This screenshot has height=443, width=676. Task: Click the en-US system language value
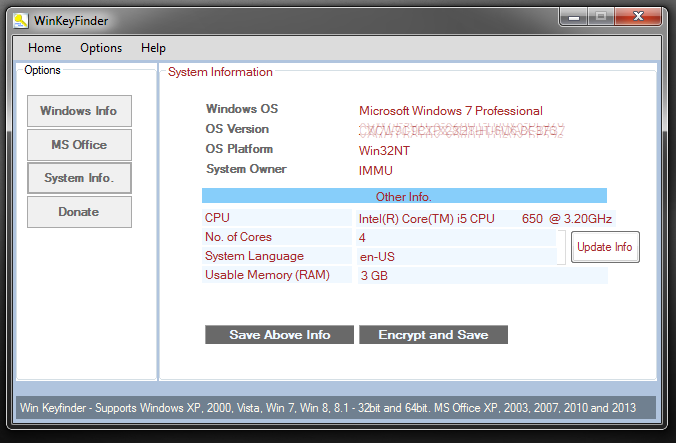456,256
